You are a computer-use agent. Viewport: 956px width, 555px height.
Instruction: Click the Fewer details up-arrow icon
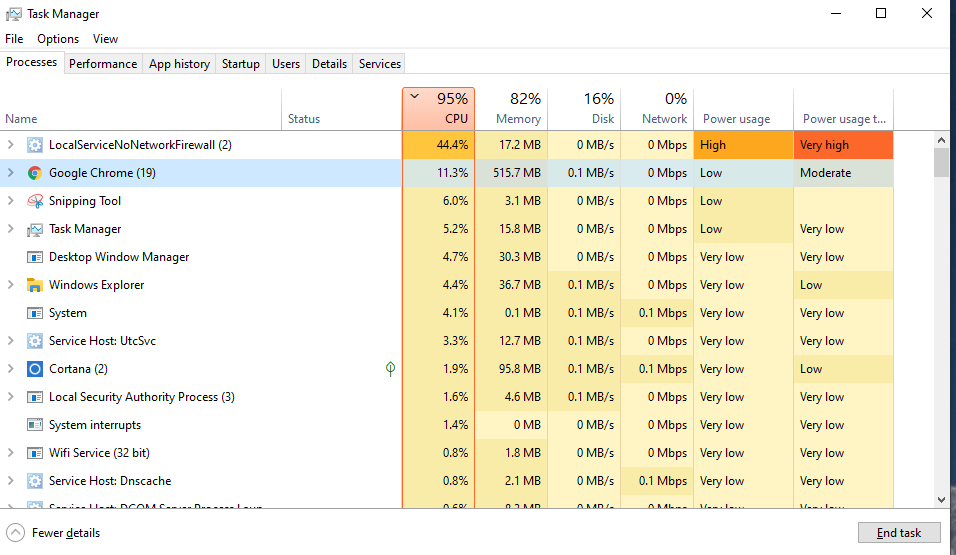(15, 532)
